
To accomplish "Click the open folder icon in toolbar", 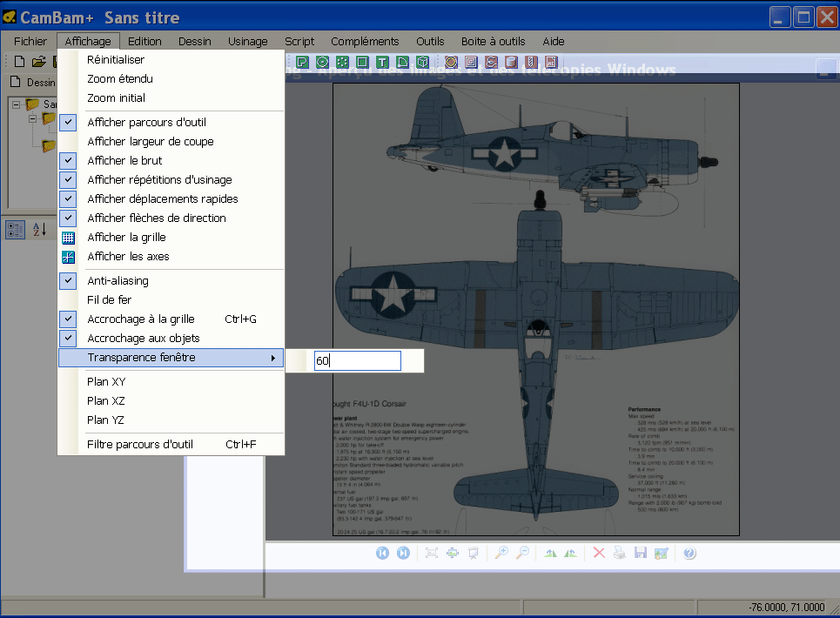I will coord(38,62).
